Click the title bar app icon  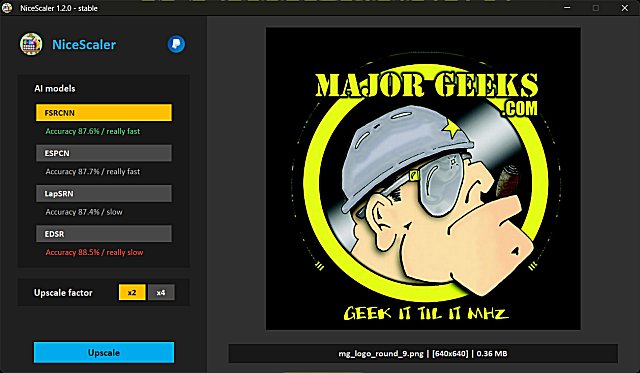click(x=7, y=8)
